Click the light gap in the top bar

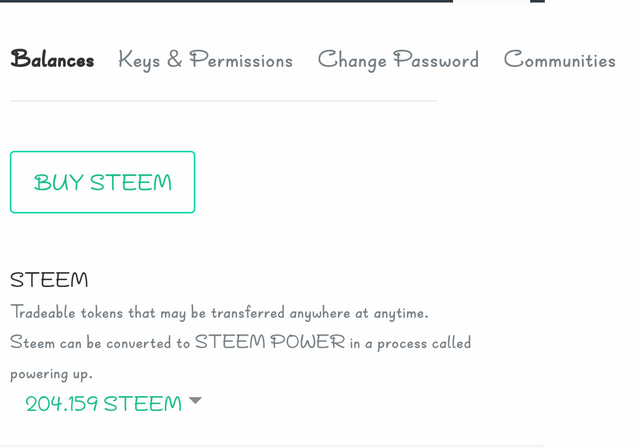coord(491,1)
